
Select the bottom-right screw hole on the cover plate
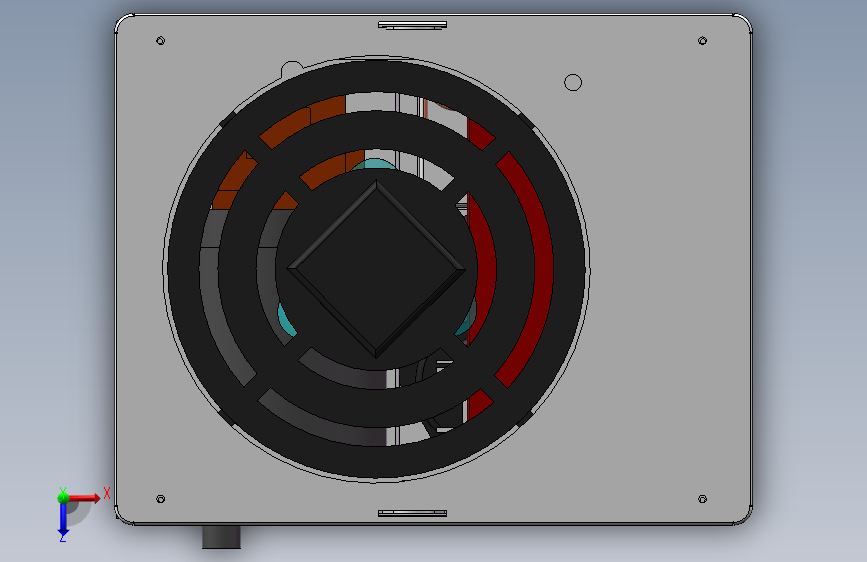(702, 499)
